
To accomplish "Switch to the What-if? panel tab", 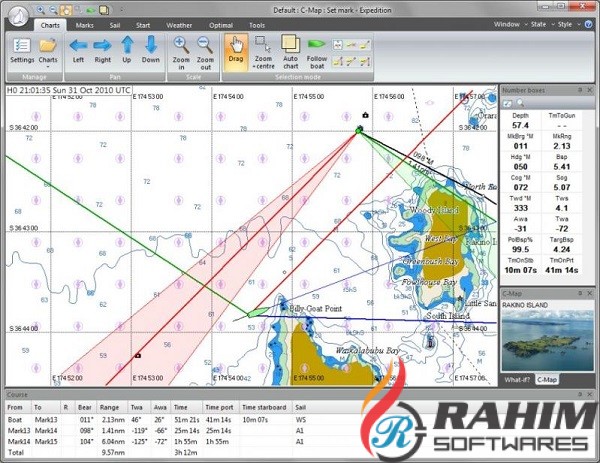I will pos(517,380).
